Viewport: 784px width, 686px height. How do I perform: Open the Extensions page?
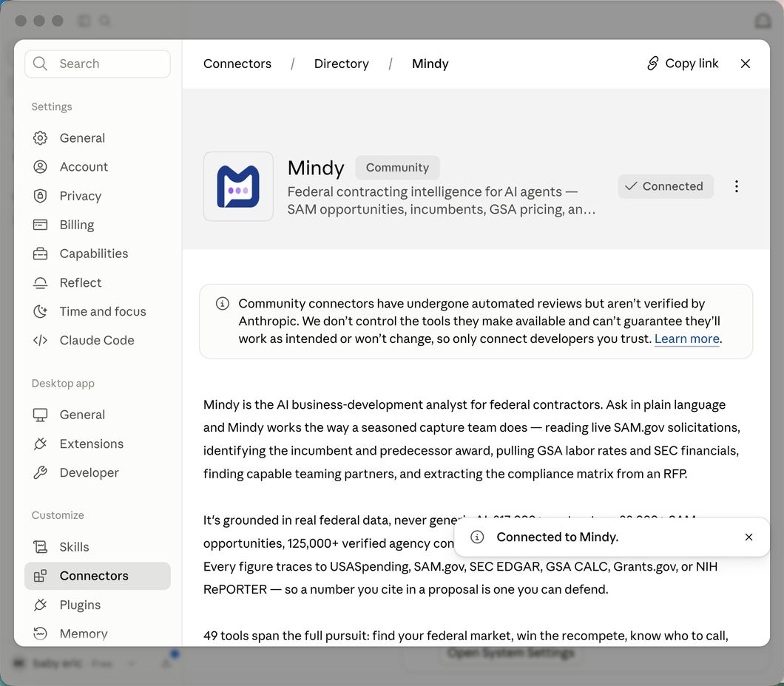(x=98, y=444)
